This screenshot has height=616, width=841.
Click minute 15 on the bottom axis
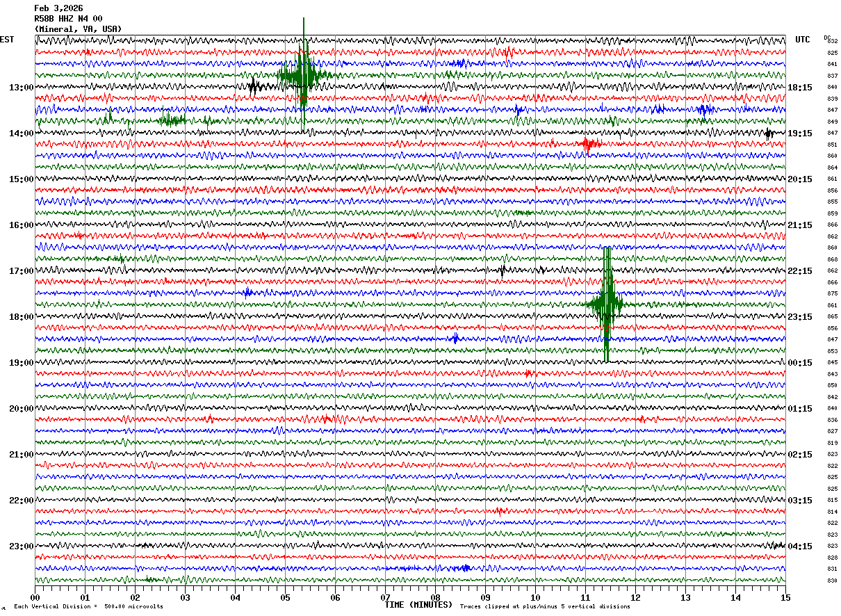(x=785, y=597)
